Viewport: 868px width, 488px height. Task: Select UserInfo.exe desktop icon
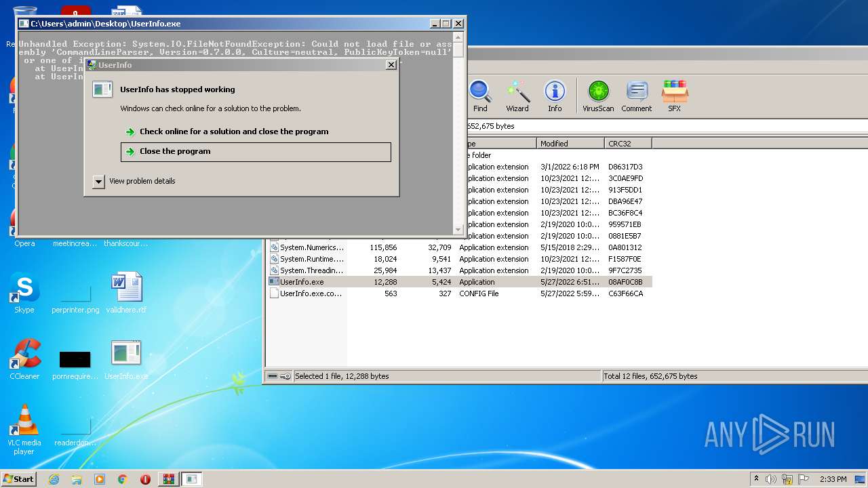pos(126,359)
